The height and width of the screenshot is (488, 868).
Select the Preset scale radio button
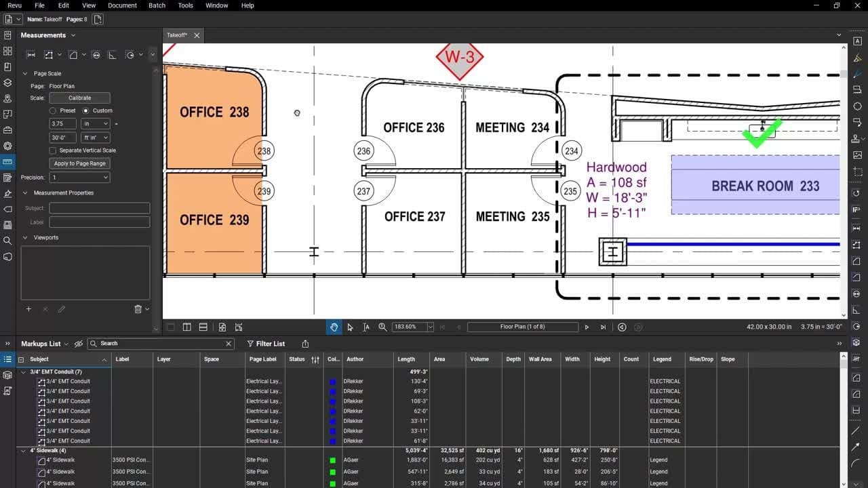(x=53, y=110)
